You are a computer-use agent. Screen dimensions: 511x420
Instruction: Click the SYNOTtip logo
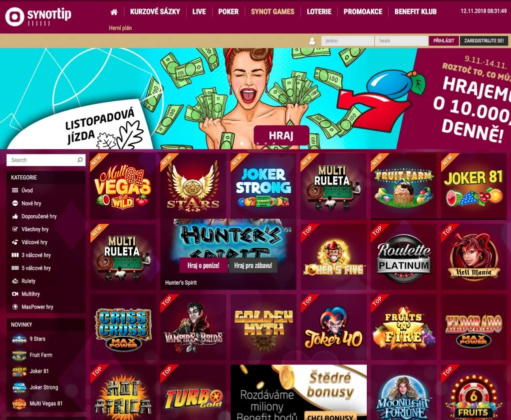pyautogui.click(x=38, y=16)
